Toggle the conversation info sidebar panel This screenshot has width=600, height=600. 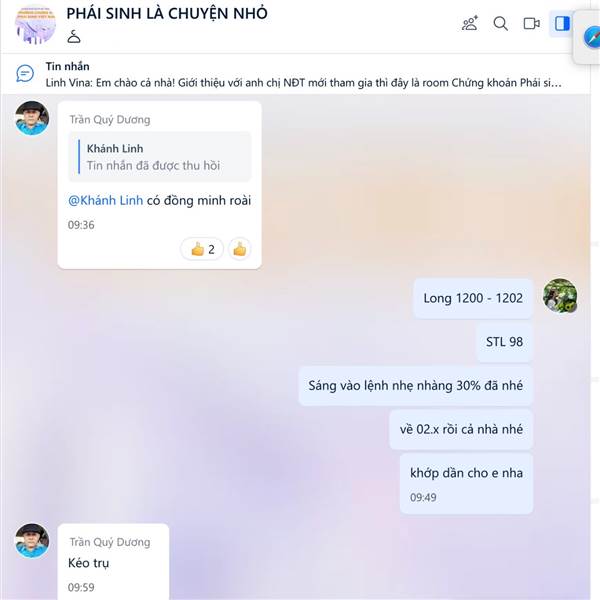pos(562,23)
